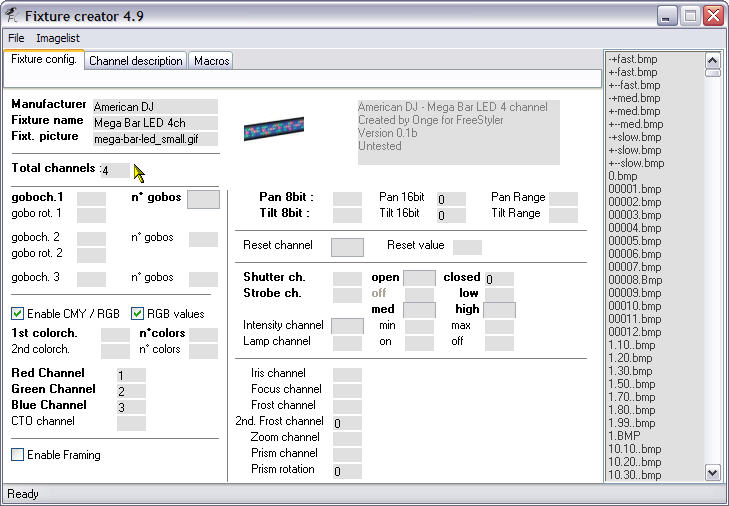Minimize the Fixture creator window
Screen dimensions: 729x506
click(x=667, y=16)
